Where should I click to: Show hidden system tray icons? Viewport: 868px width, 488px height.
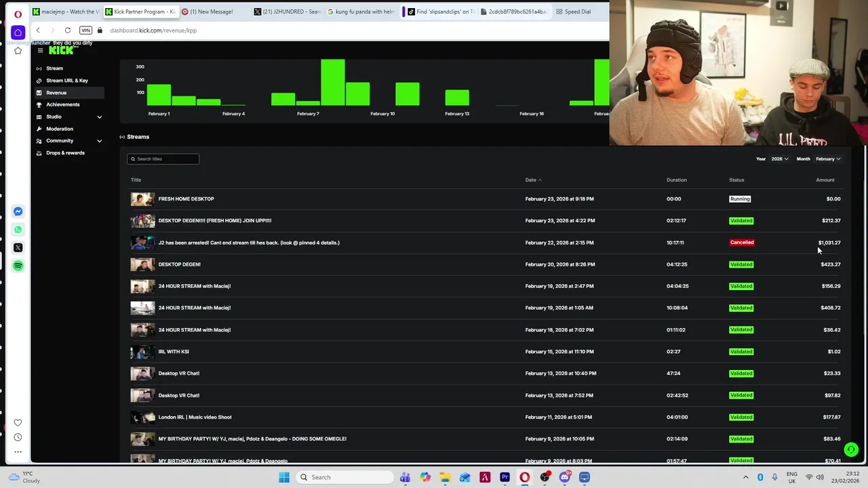coord(746,477)
